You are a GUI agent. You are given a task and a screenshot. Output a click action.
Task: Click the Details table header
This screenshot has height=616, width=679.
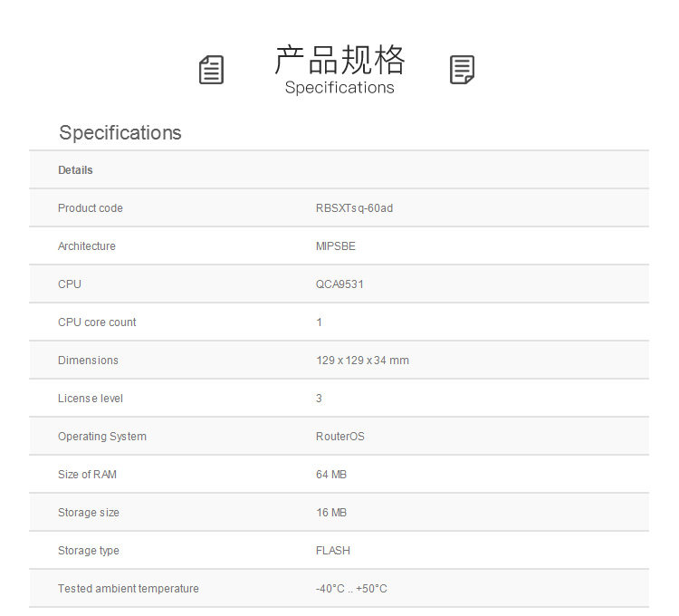click(x=75, y=169)
